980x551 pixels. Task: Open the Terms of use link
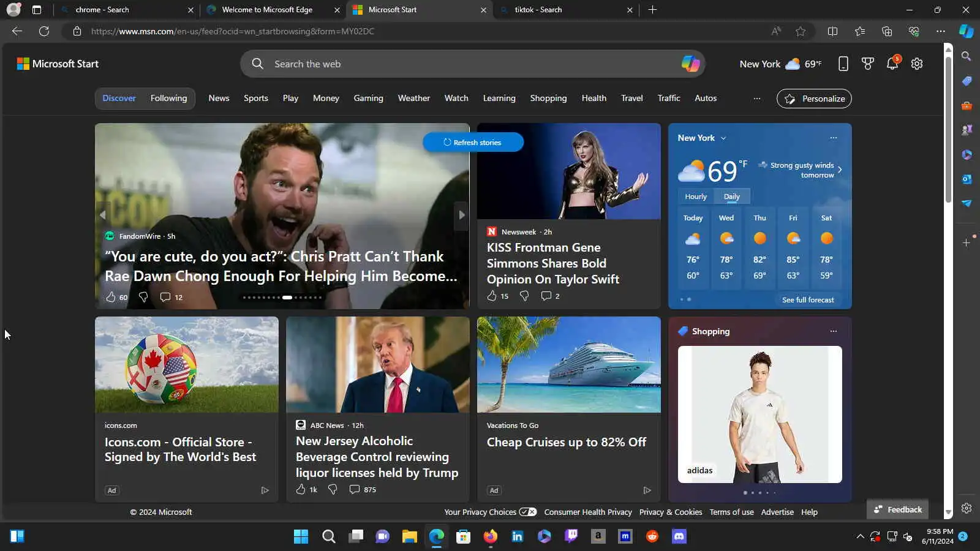click(x=731, y=512)
